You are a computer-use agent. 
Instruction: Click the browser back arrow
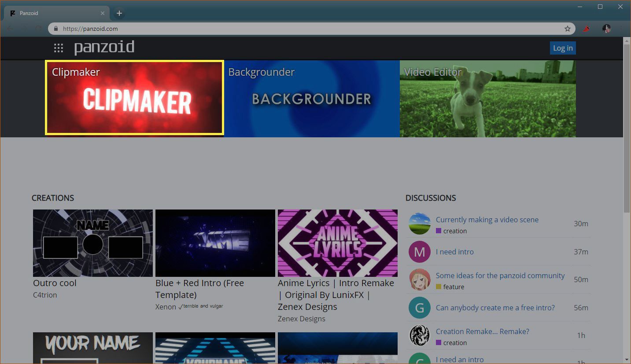[x=10, y=29]
